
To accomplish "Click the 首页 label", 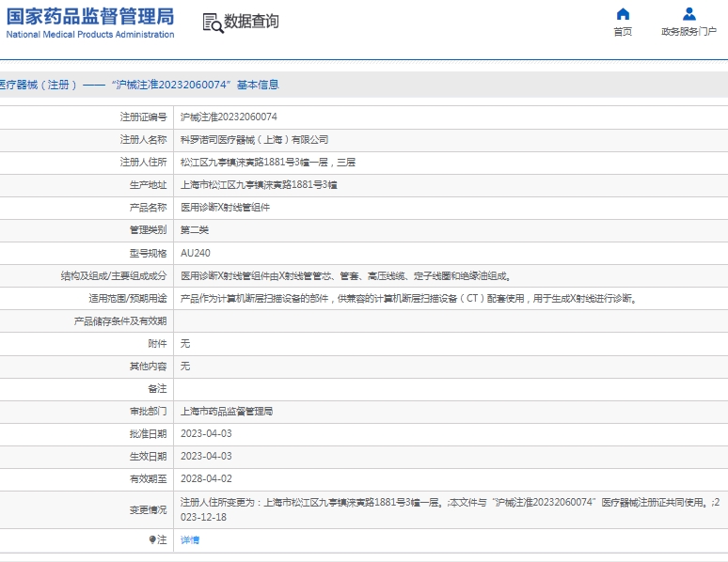I will [x=623, y=32].
